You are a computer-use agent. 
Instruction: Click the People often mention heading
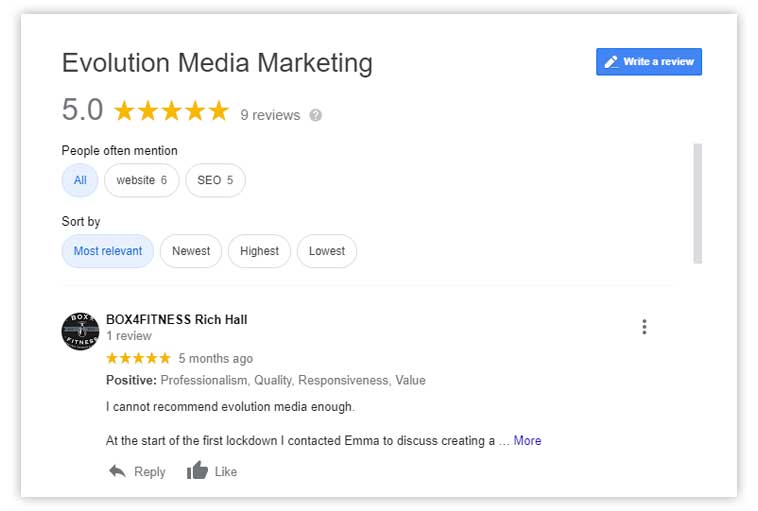pyautogui.click(x=119, y=150)
